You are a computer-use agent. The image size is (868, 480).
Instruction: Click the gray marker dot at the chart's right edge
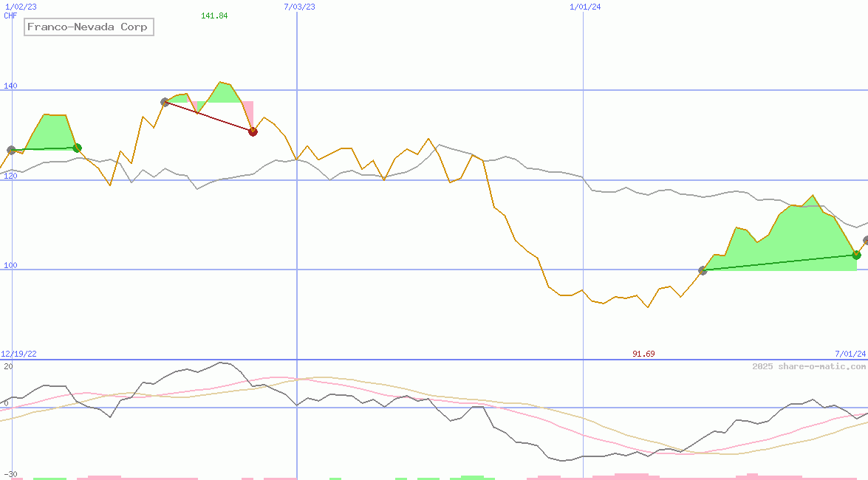tap(866, 241)
